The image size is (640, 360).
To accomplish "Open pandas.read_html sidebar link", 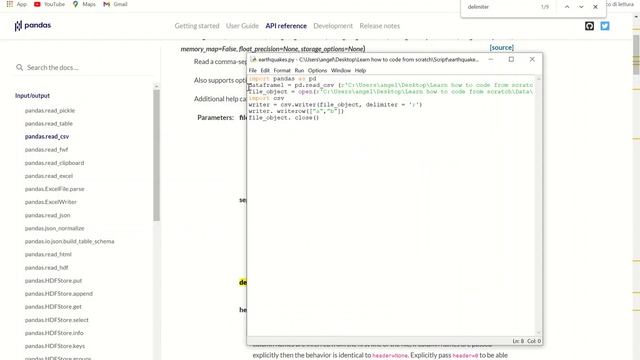I will (x=48, y=254).
